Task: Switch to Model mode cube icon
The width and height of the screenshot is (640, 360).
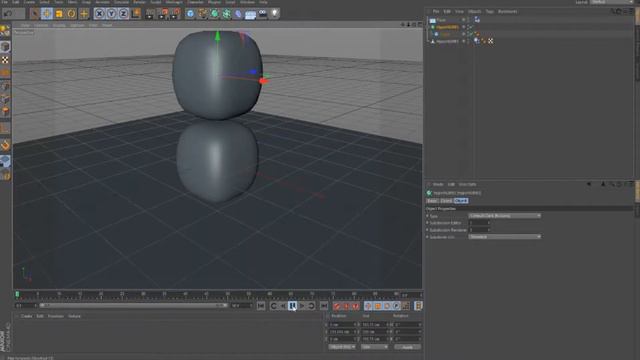Action: 5,47
